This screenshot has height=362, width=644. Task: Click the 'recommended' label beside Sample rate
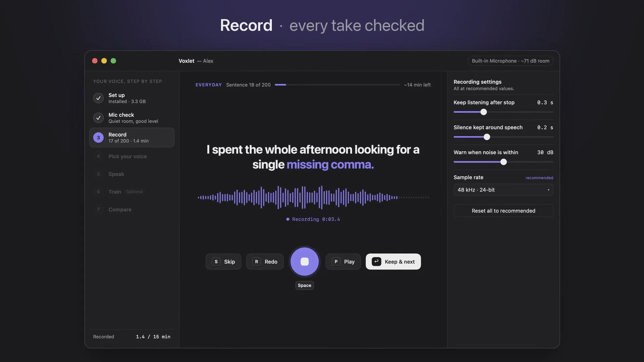(539, 178)
